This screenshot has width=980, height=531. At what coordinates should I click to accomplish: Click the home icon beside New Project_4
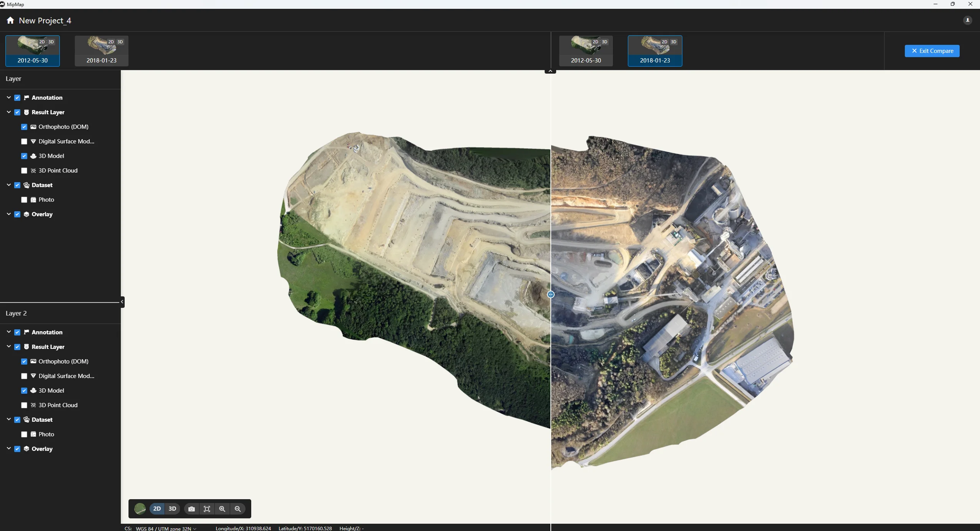(x=10, y=20)
